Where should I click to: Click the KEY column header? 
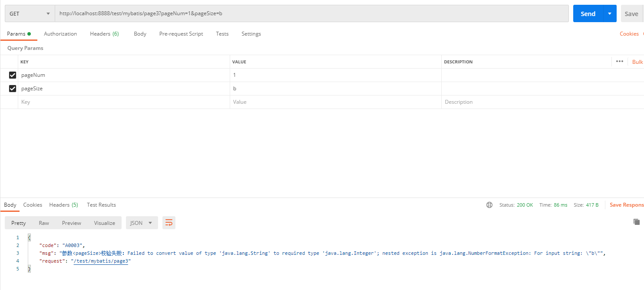point(24,62)
